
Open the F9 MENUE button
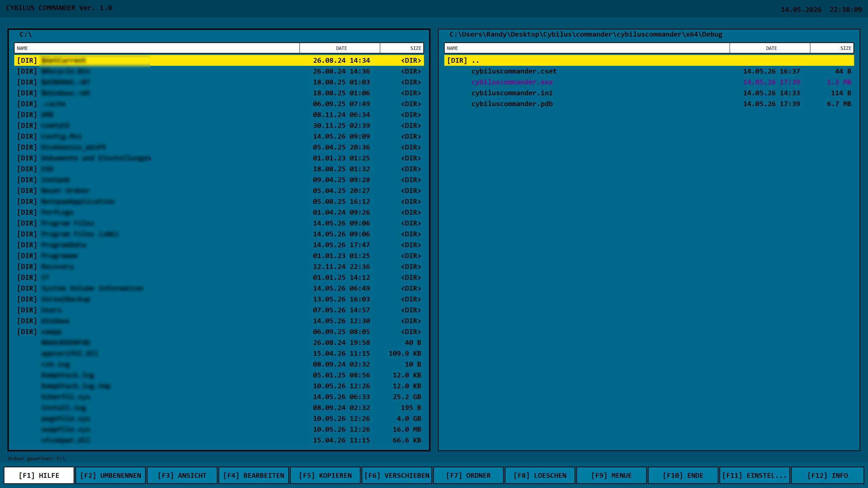point(612,475)
